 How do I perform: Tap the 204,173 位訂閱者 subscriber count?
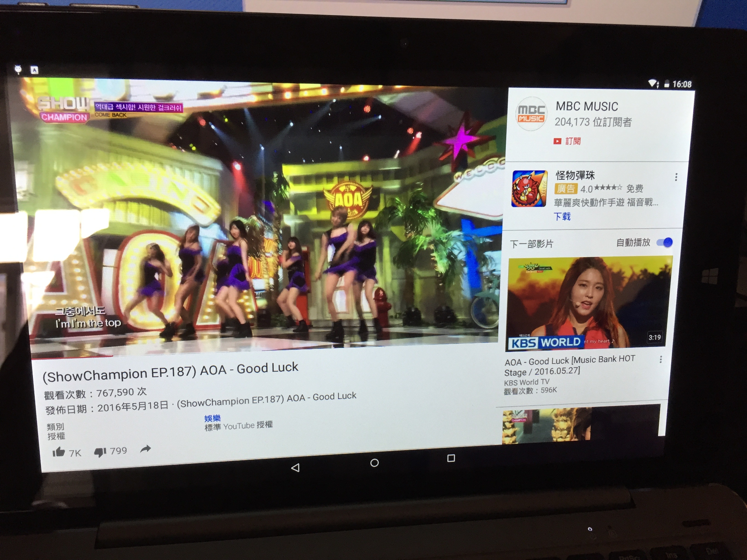tap(593, 122)
